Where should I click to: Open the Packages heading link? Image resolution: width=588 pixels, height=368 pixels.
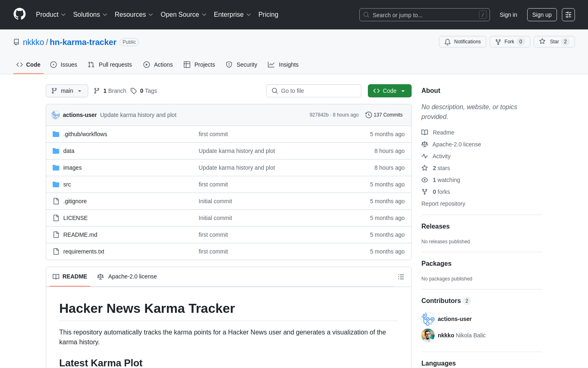(436, 264)
